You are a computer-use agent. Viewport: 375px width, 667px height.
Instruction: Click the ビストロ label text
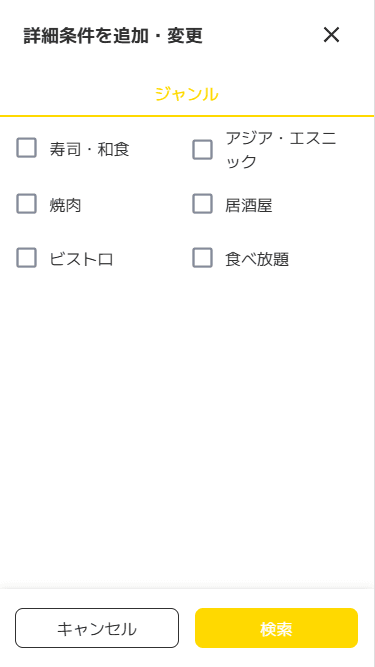pyautogui.click(x=81, y=259)
